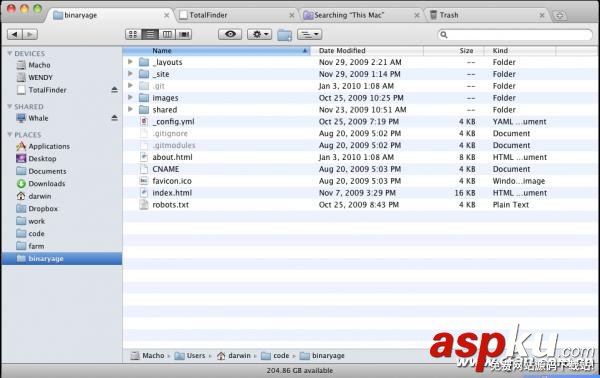Add a new tab with plus button
The height and width of the screenshot is (378, 600).
pyautogui.click(x=559, y=16)
